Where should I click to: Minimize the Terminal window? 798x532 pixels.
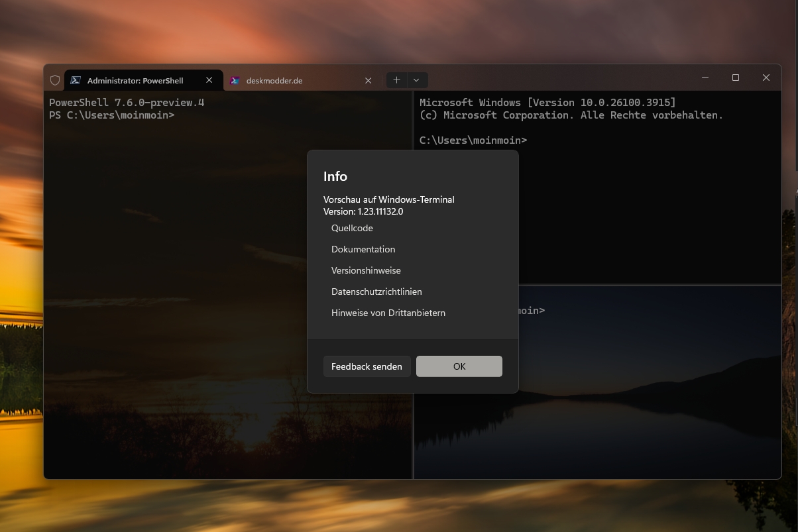pos(705,78)
